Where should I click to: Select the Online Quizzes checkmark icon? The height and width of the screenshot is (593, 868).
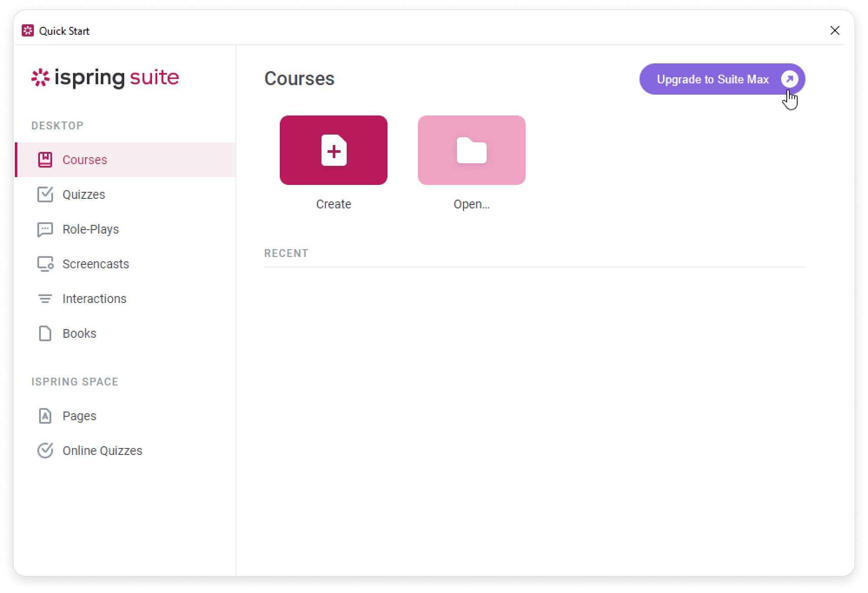coord(45,450)
